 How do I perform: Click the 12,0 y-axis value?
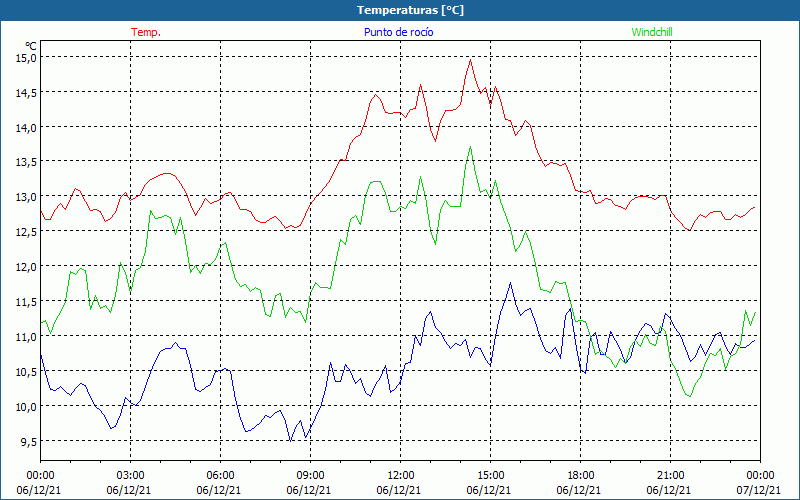click(26, 267)
